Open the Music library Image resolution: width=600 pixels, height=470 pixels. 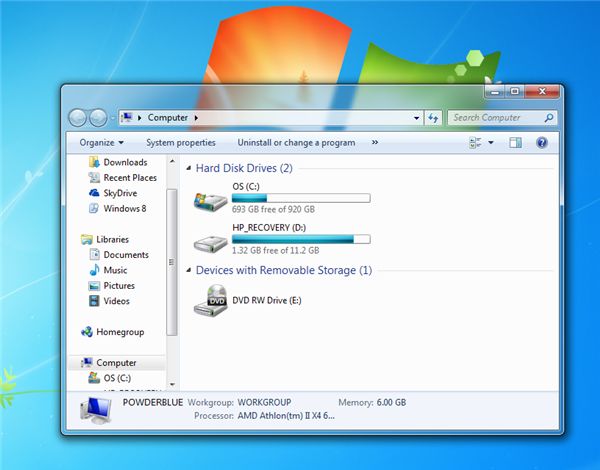click(115, 270)
